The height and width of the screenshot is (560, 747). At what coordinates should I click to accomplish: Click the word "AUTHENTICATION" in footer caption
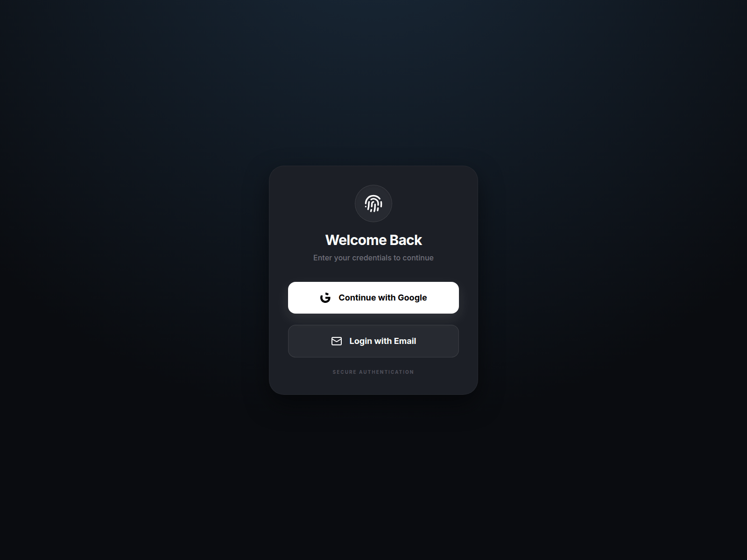pyautogui.click(x=387, y=372)
